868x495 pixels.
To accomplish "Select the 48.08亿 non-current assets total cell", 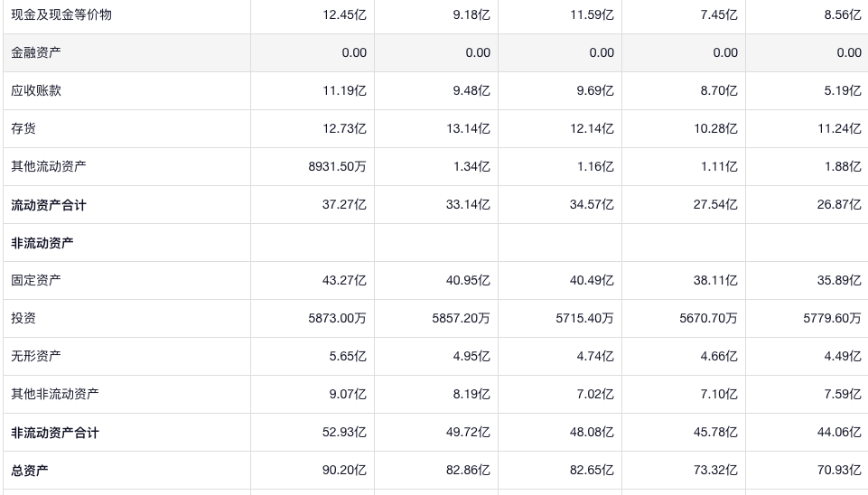I will pyautogui.click(x=592, y=433).
